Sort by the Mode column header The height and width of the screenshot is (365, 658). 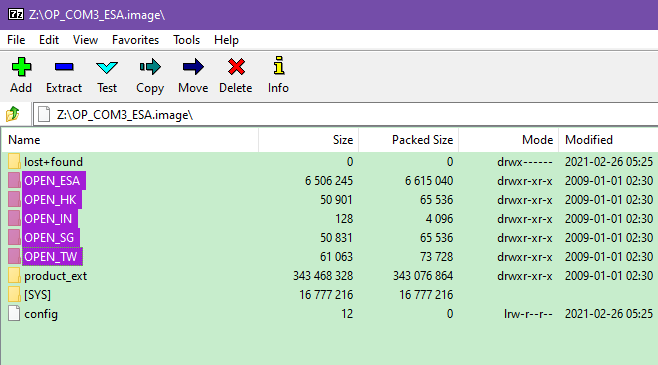coord(509,140)
